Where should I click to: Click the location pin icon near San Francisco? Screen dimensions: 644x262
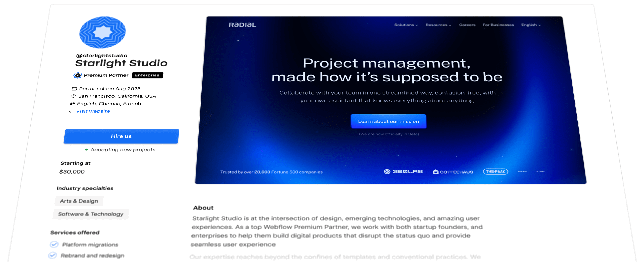coord(74,96)
